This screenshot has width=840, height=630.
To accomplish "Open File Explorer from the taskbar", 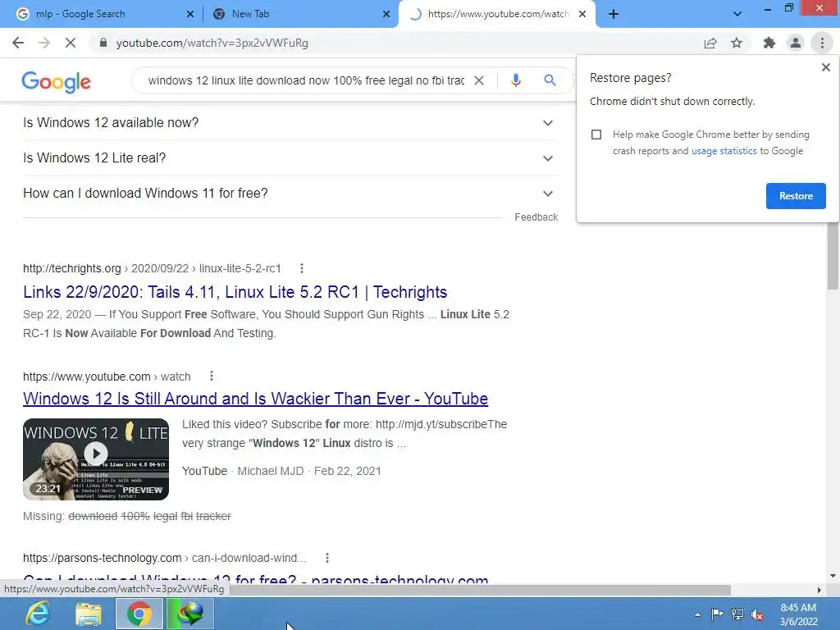I will tap(89, 614).
